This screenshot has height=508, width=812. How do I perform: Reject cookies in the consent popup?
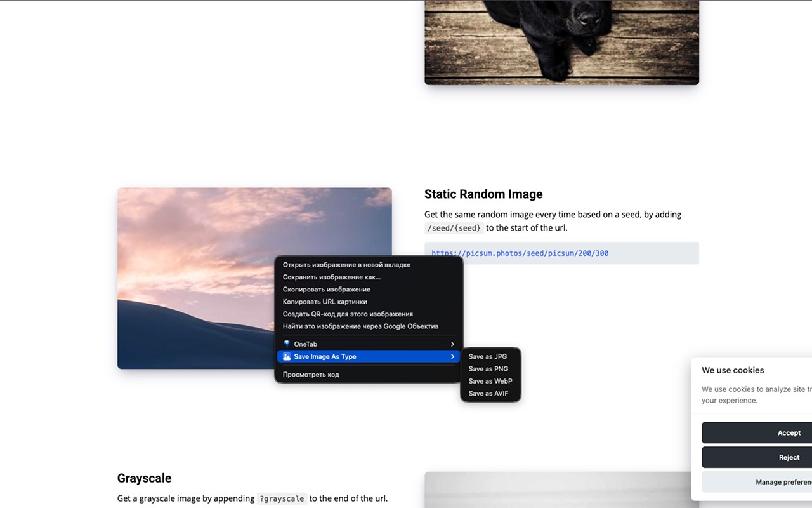(757, 457)
